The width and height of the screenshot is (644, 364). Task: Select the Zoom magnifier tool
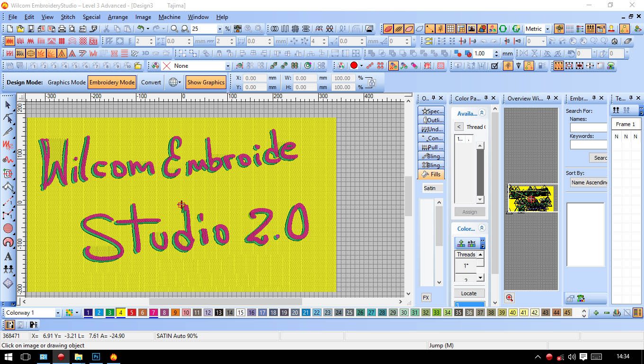click(x=174, y=29)
